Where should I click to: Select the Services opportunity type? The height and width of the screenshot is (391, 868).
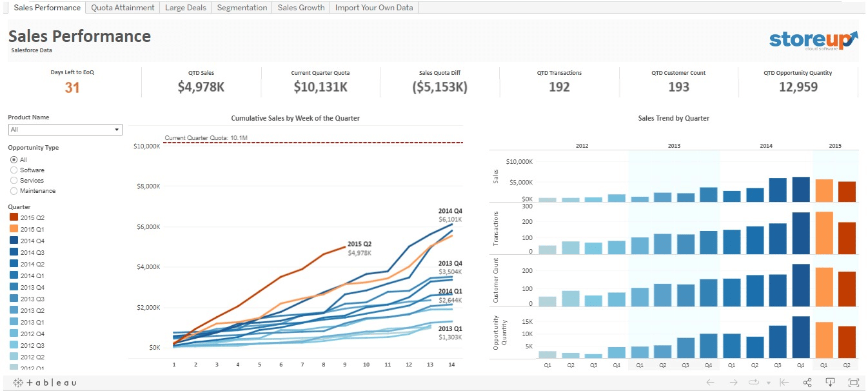[x=14, y=181]
